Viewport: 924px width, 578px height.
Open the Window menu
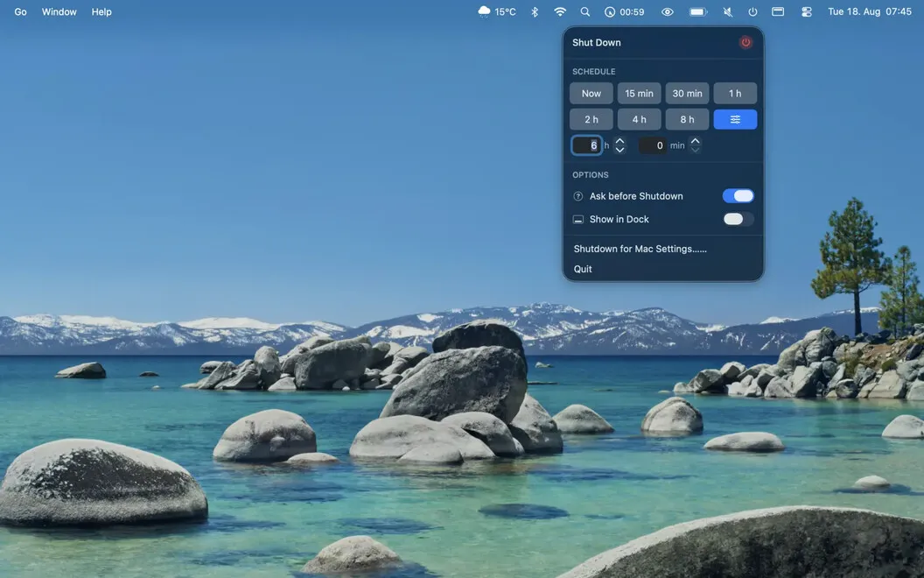point(59,11)
